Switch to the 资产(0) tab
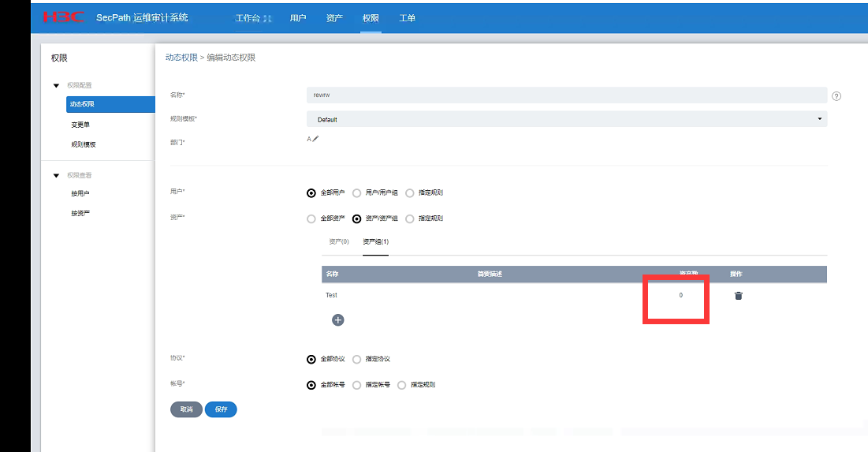The height and width of the screenshot is (452, 868). tap(339, 241)
